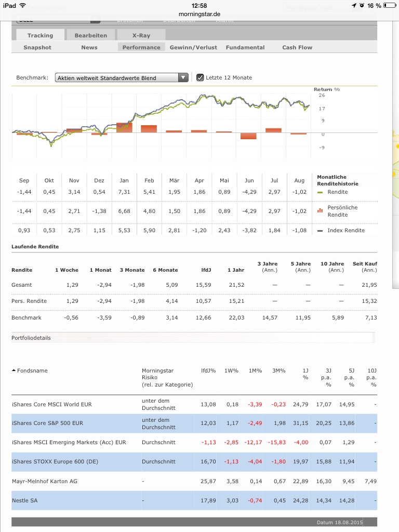The image size is (399, 532).
Task: Click the January return bar in chart
Action: 124,128
